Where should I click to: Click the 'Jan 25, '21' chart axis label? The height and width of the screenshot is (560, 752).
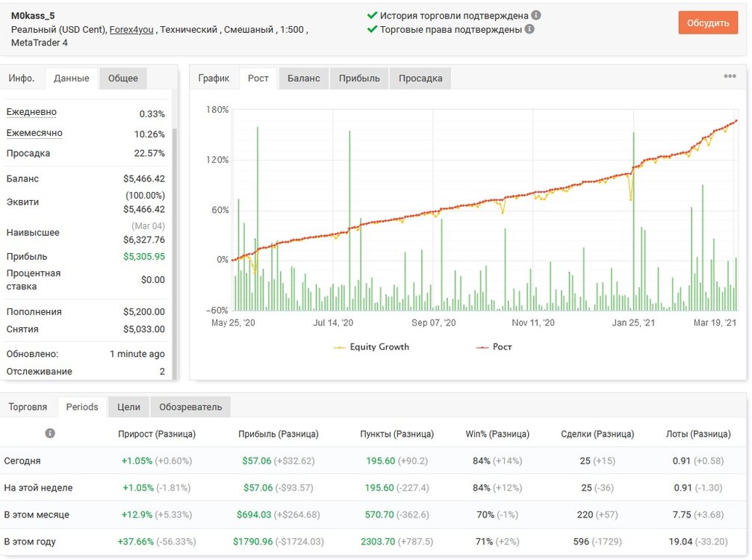633,323
